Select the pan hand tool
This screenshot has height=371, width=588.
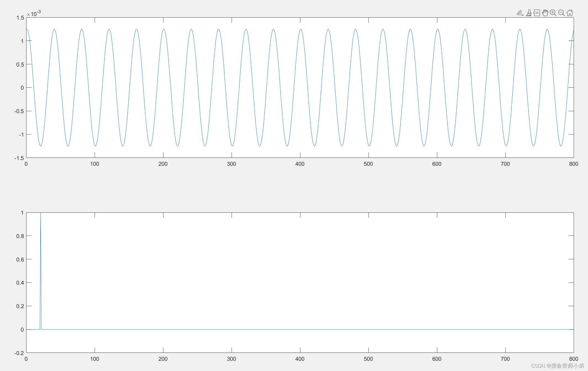click(545, 13)
